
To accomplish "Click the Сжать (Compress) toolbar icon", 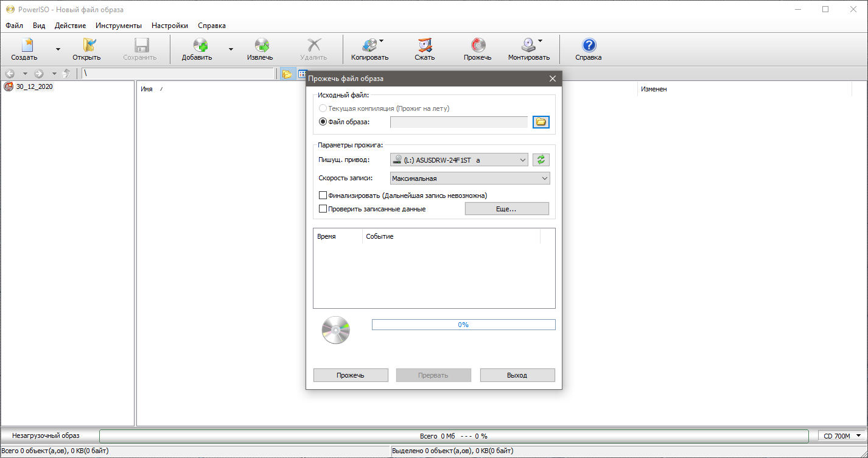I will (x=424, y=45).
